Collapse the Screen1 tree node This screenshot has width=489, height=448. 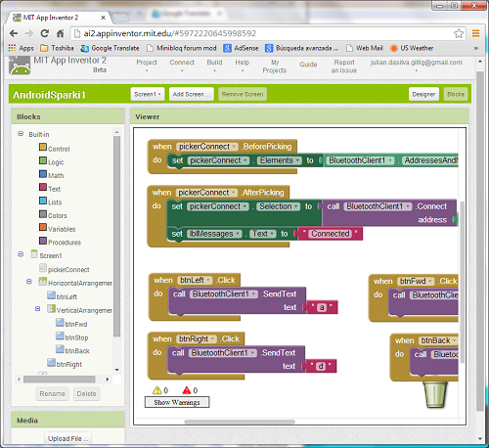tap(21, 254)
